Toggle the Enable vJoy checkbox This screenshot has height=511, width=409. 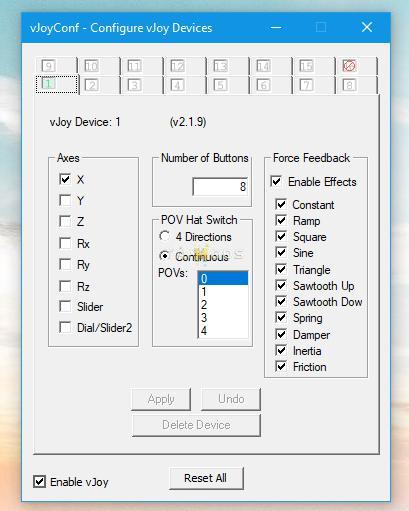tap(39, 482)
